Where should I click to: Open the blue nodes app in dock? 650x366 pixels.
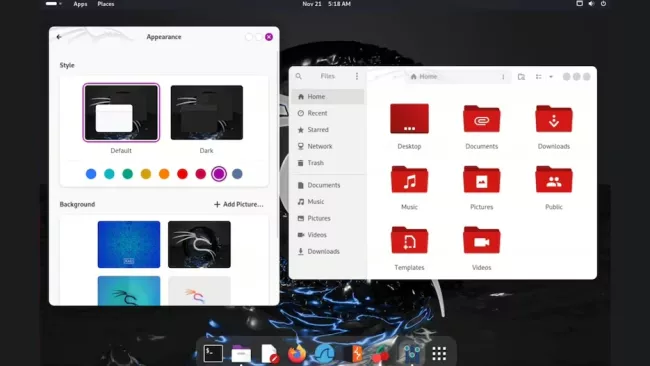[x=411, y=354]
